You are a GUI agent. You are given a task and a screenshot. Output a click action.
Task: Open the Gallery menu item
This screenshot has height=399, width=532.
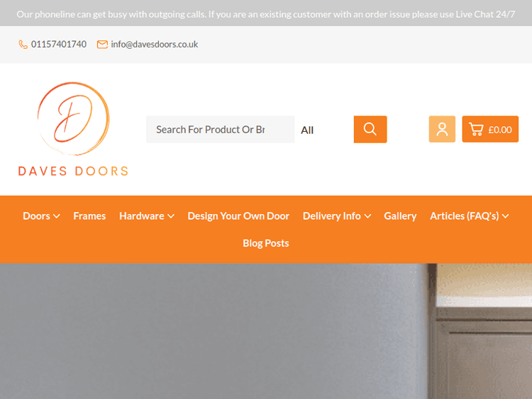point(400,216)
